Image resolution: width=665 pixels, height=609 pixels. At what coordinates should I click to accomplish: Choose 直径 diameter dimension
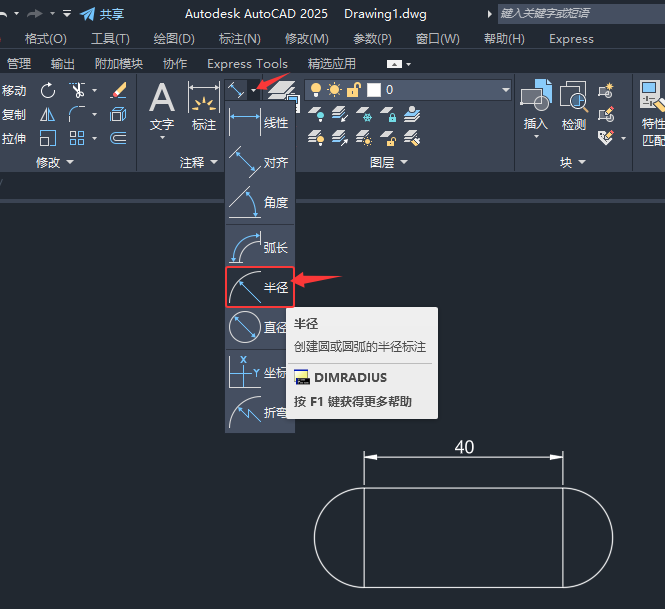(x=257, y=327)
